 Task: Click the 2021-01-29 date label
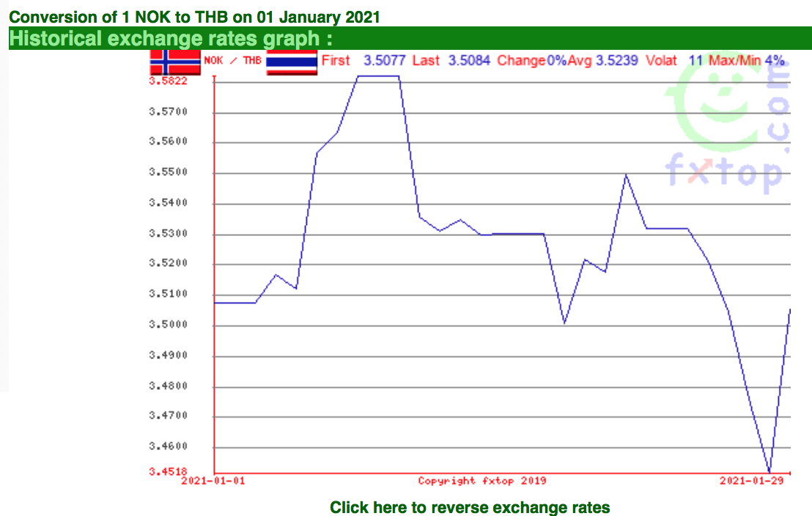point(750,481)
